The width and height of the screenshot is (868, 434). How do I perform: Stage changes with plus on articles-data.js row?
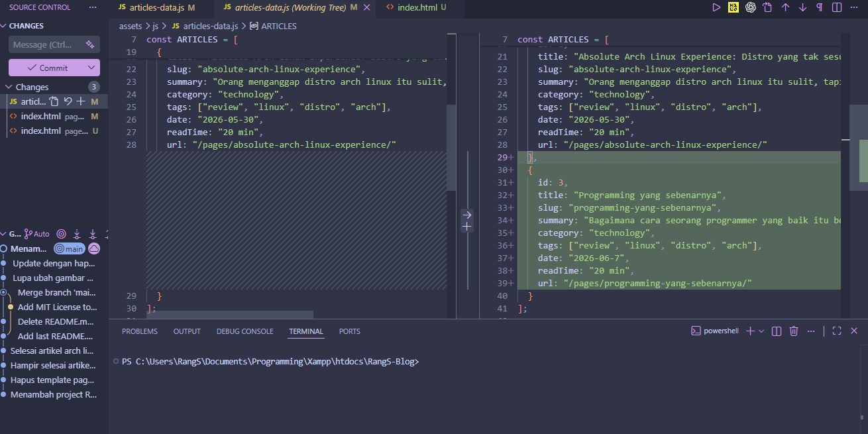pos(80,101)
